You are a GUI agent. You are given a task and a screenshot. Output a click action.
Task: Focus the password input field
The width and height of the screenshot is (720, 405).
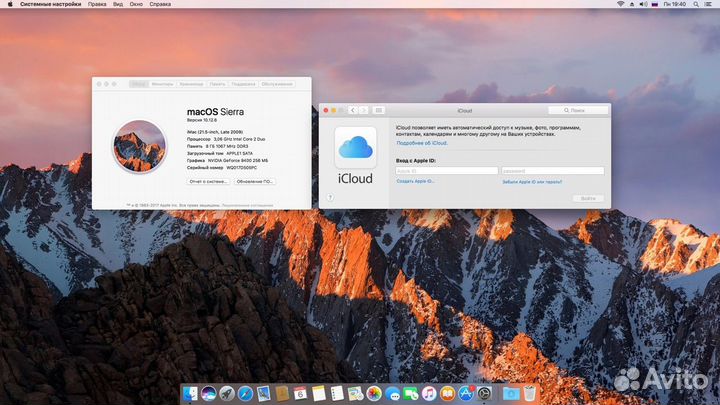(x=552, y=171)
